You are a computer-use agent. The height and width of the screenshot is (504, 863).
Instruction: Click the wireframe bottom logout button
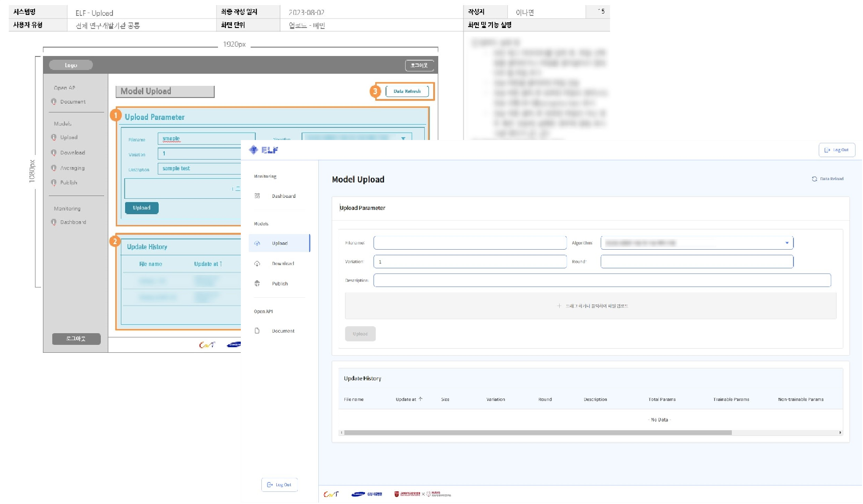(76, 339)
